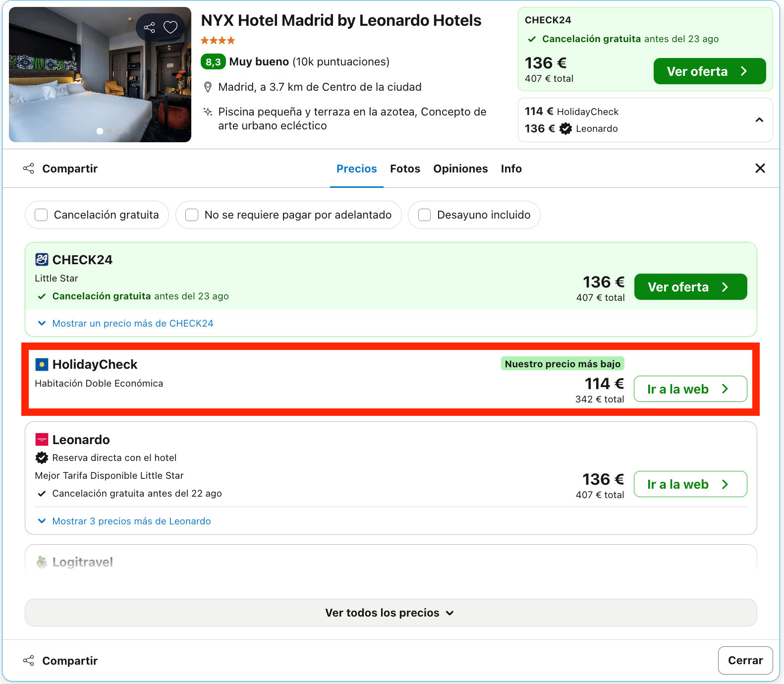
Task: Click the 8,3 rating score badge
Action: (213, 62)
